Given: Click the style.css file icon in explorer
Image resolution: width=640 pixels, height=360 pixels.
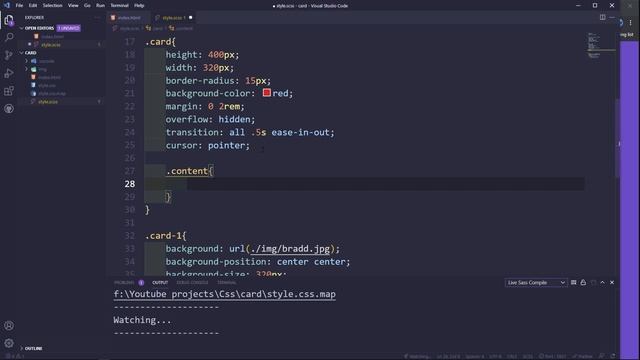Looking at the screenshot, I should (33, 85).
